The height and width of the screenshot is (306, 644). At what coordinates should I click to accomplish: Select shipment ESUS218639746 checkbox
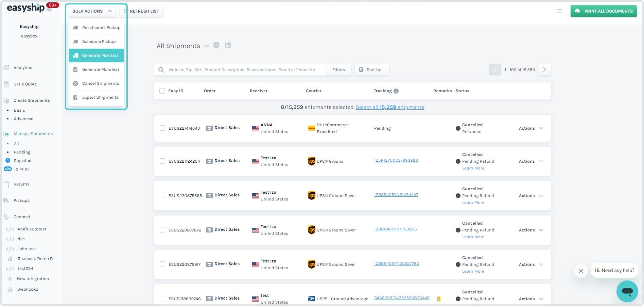click(x=162, y=299)
